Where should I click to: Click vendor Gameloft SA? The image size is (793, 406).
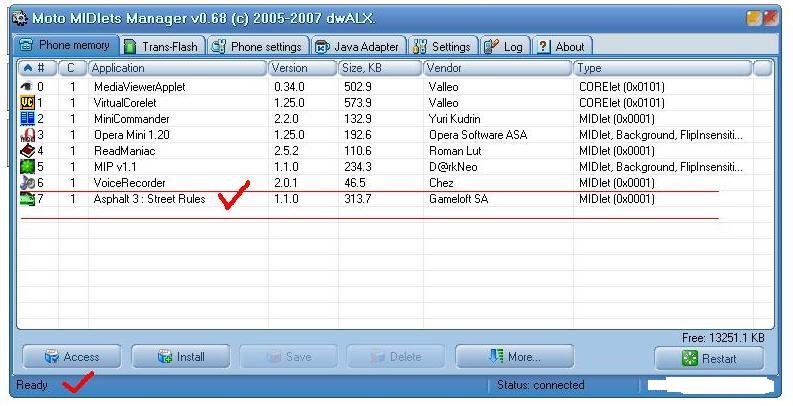[459, 199]
